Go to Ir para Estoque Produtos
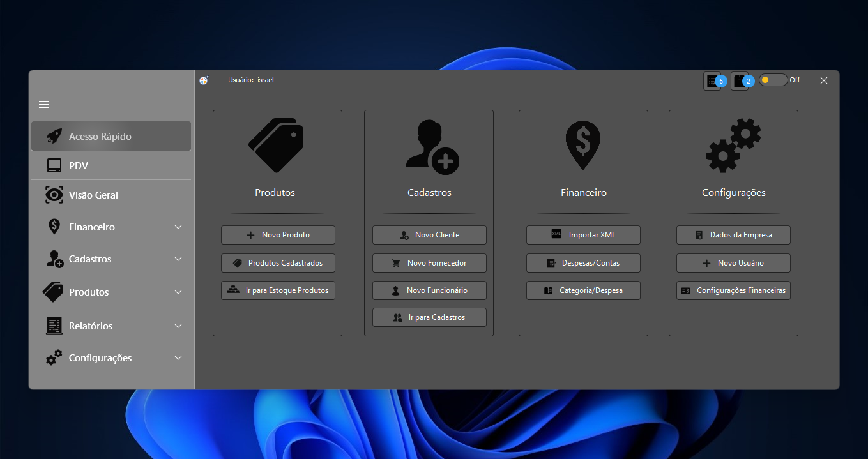The image size is (868, 459). click(278, 290)
